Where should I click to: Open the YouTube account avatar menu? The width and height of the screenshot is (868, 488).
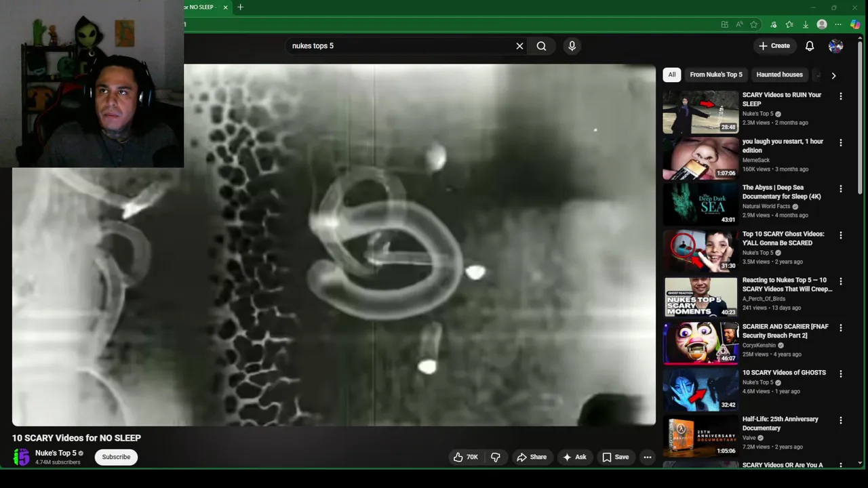point(835,46)
